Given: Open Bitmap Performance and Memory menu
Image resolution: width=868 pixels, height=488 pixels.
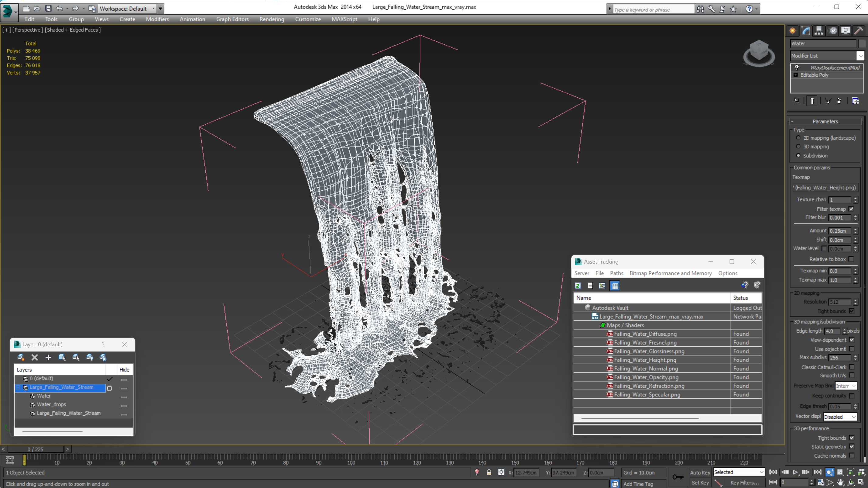Looking at the screenshot, I should 671,273.
